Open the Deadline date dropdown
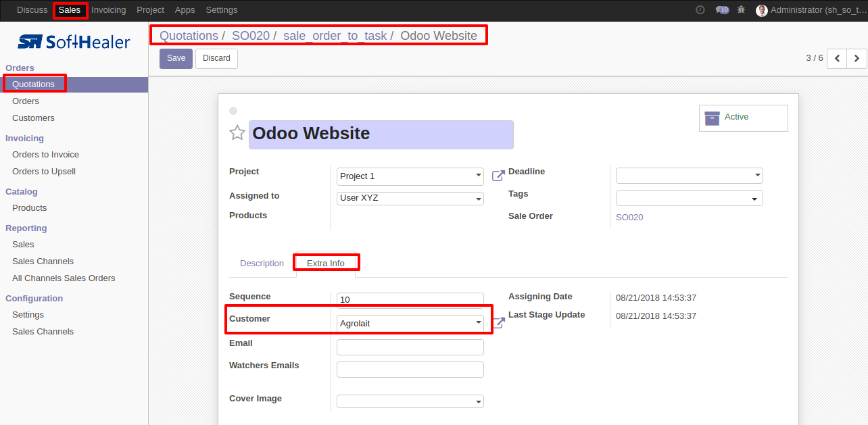Screen dimensions: 868x425 690,176
